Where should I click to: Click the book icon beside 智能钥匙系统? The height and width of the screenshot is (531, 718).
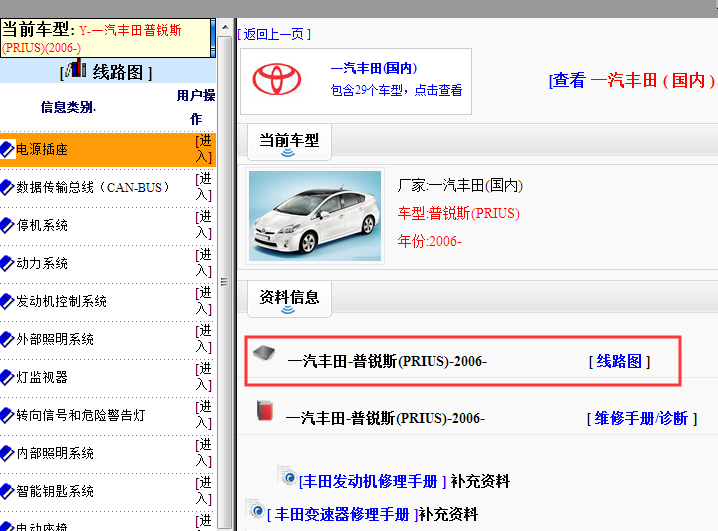7,491
